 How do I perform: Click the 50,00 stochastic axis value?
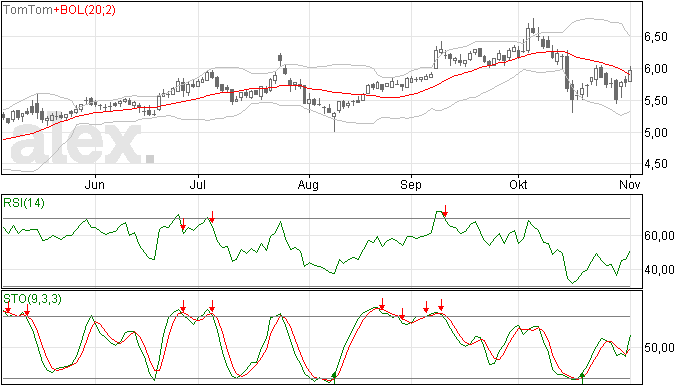[659, 348]
